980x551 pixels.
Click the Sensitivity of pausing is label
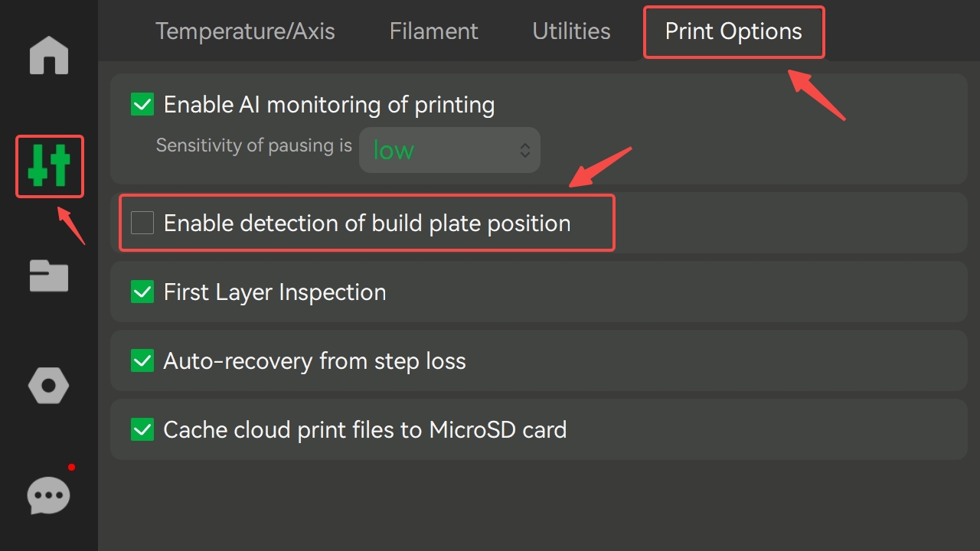[x=254, y=145]
